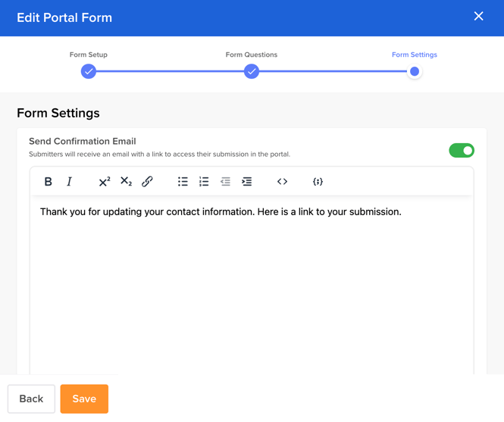Create a numbered list
Viewport: 504px width, 422px height.
pyautogui.click(x=204, y=182)
